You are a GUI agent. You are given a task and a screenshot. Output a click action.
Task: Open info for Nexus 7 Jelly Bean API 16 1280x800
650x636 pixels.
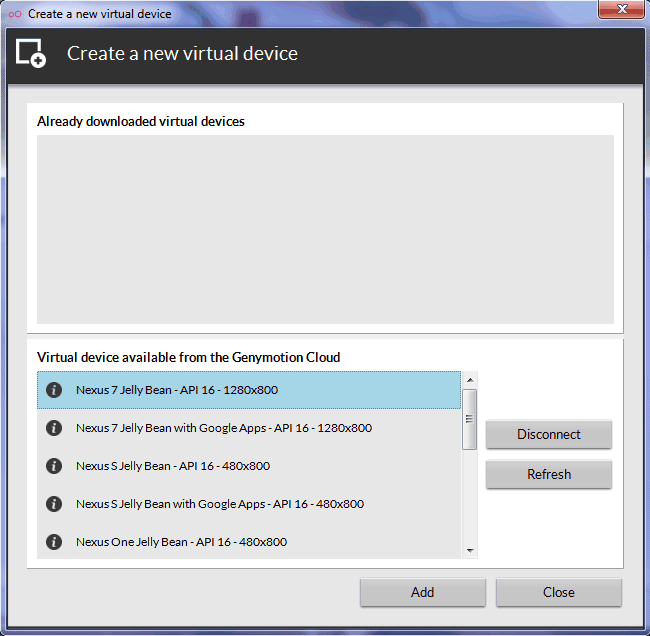coord(54,390)
